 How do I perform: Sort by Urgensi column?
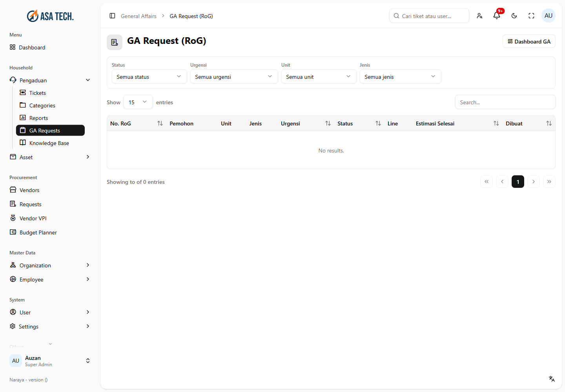pyautogui.click(x=328, y=123)
